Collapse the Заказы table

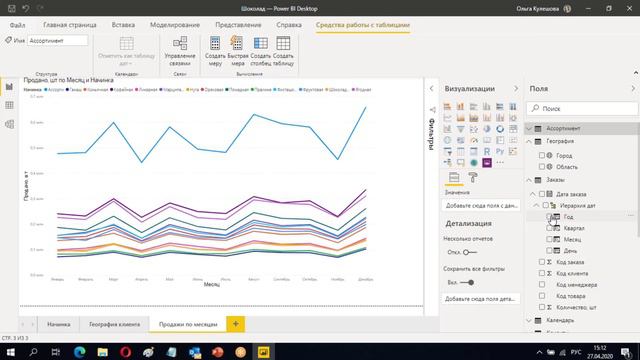529,180
